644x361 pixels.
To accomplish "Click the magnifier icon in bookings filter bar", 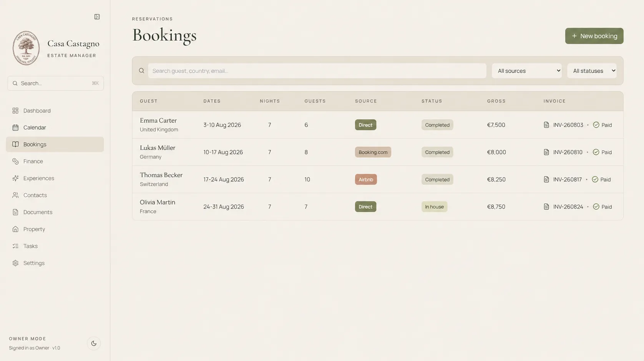I will pyautogui.click(x=141, y=71).
